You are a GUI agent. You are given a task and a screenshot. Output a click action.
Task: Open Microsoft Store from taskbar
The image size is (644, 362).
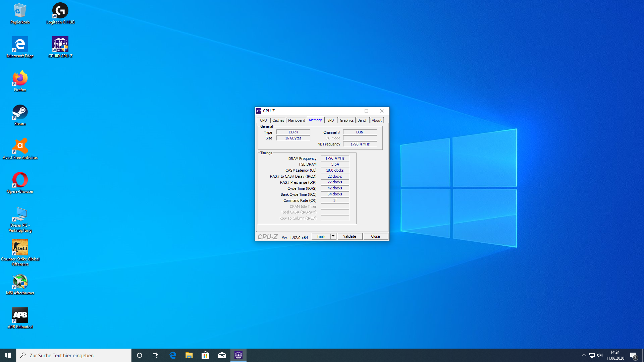(206, 355)
